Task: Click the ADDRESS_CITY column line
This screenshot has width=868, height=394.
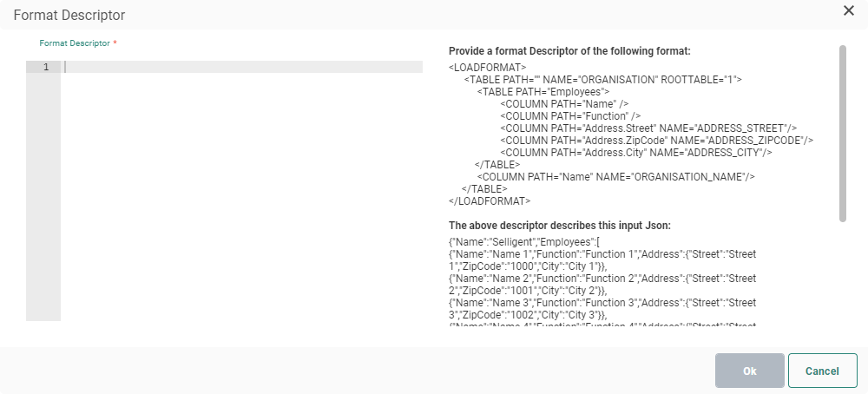Action: coord(635,152)
